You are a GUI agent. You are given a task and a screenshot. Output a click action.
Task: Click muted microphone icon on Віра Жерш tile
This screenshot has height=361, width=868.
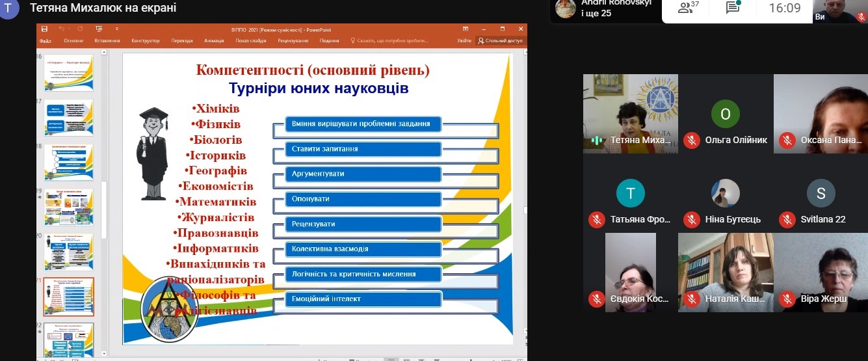click(787, 299)
